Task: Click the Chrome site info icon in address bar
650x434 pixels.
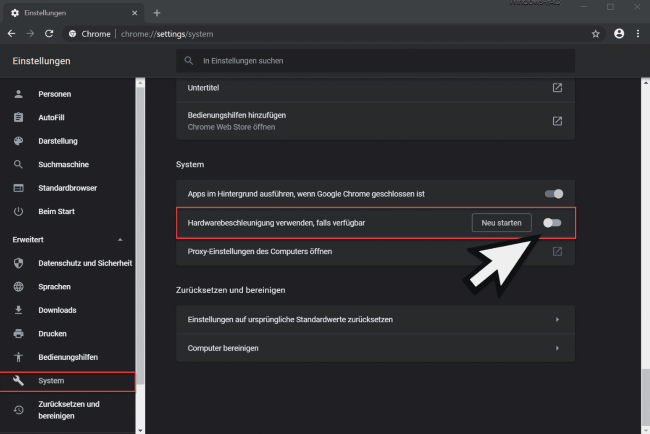Action: [73, 34]
